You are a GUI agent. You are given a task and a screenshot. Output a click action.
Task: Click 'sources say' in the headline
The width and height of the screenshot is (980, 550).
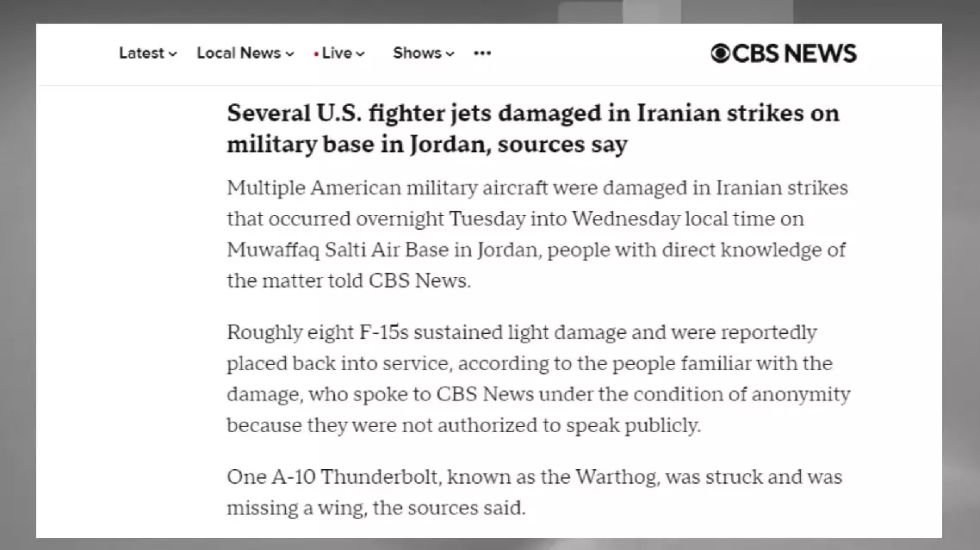[562, 145]
